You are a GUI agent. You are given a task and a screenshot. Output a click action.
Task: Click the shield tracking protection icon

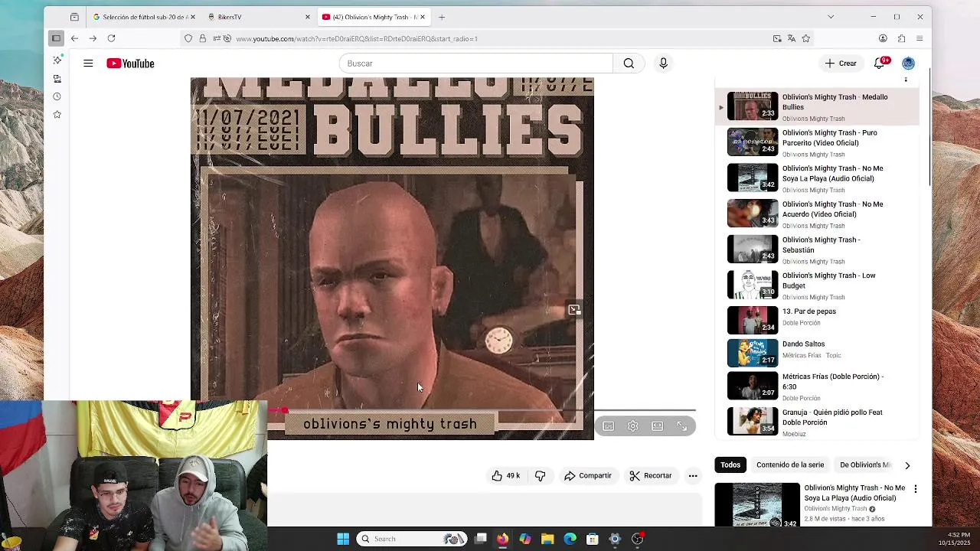coord(188,38)
